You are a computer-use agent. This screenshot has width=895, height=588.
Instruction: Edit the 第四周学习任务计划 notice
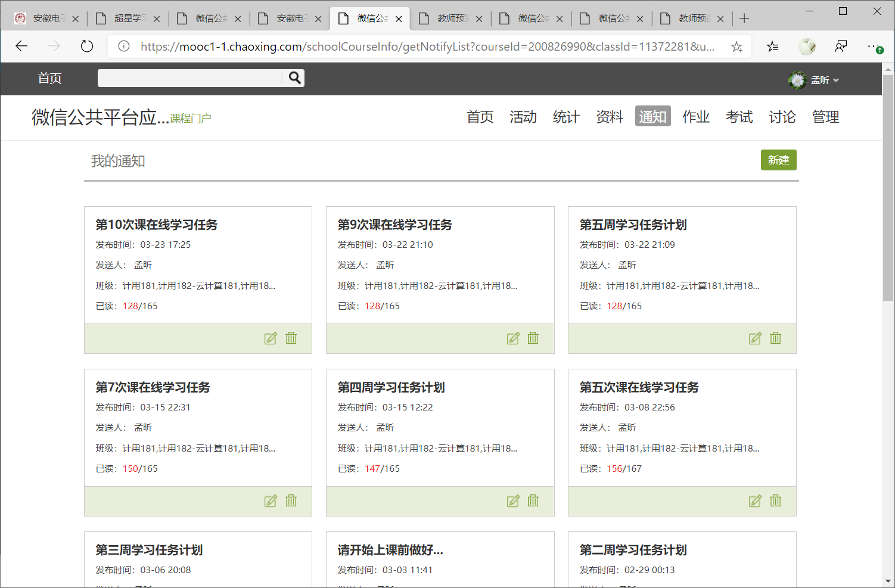point(513,501)
